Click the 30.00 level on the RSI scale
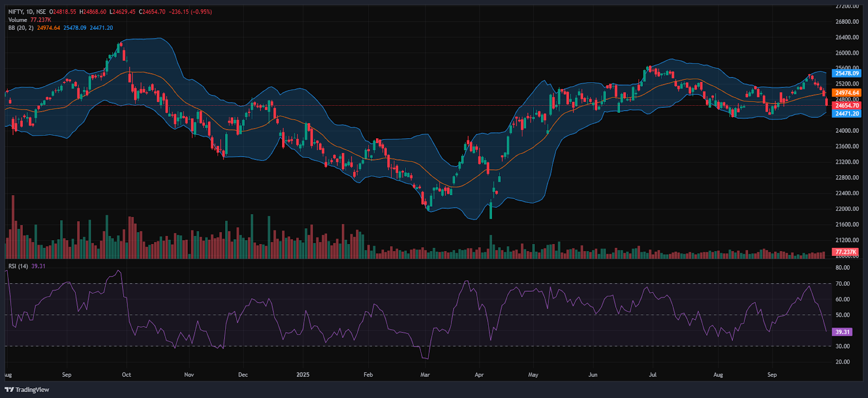The height and width of the screenshot is (398, 868). 843,346
